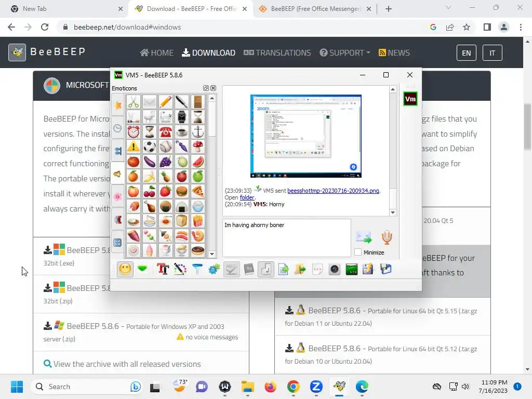Open the font selection (red T) tool
The width and height of the screenshot is (532, 399).
[x=163, y=270]
